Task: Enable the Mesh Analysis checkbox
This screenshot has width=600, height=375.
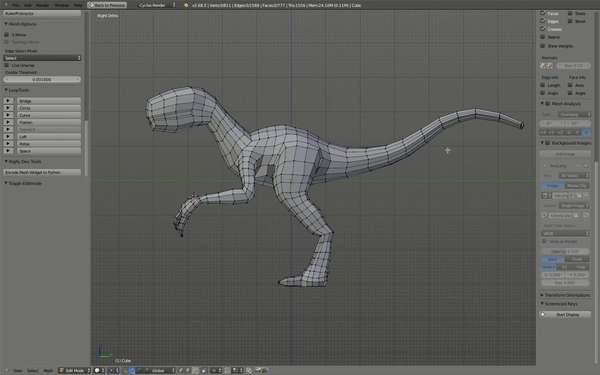Action: click(x=548, y=104)
